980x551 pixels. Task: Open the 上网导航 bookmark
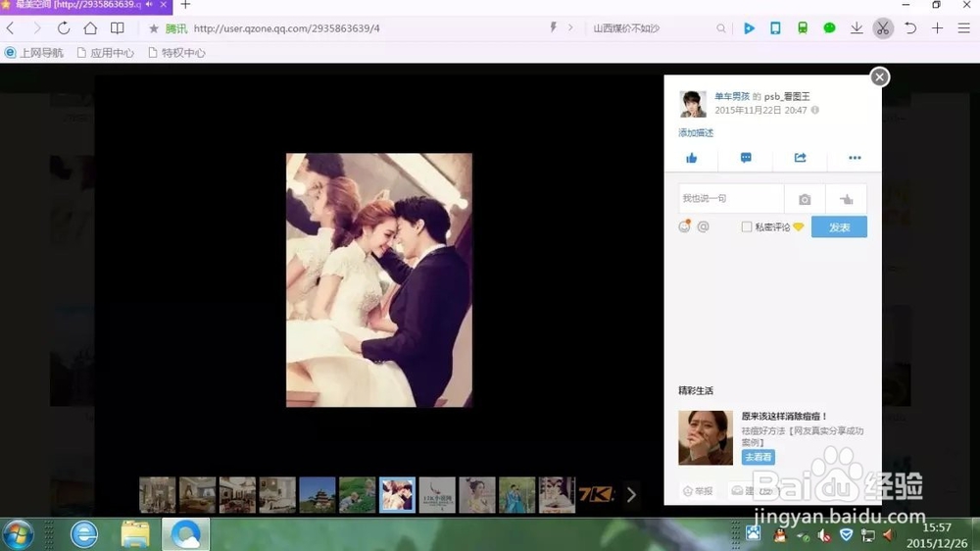(34, 53)
